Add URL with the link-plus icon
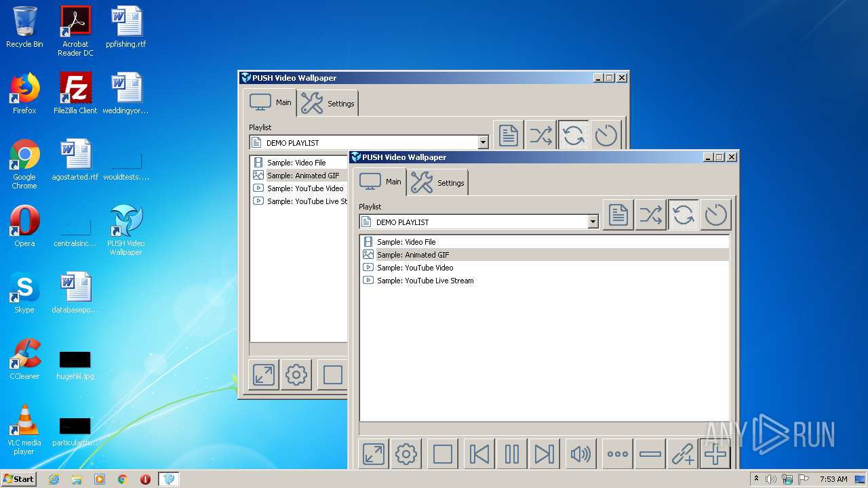 pos(683,454)
